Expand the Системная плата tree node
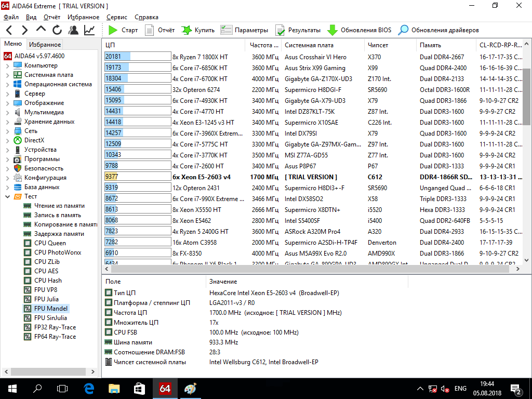The width and height of the screenshot is (532, 399). coord(7,75)
